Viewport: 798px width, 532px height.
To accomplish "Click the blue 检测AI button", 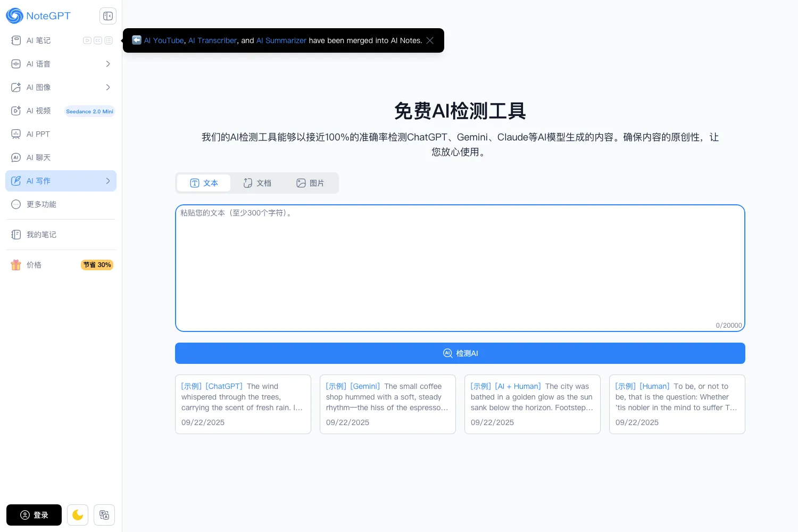I will pyautogui.click(x=460, y=353).
